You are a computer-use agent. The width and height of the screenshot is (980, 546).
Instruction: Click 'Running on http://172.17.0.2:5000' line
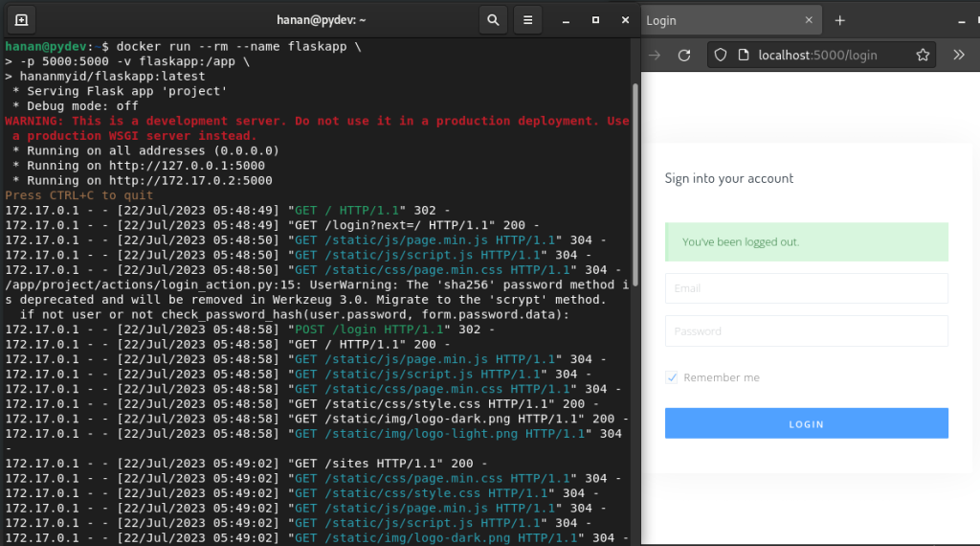pyautogui.click(x=143, y=181)
